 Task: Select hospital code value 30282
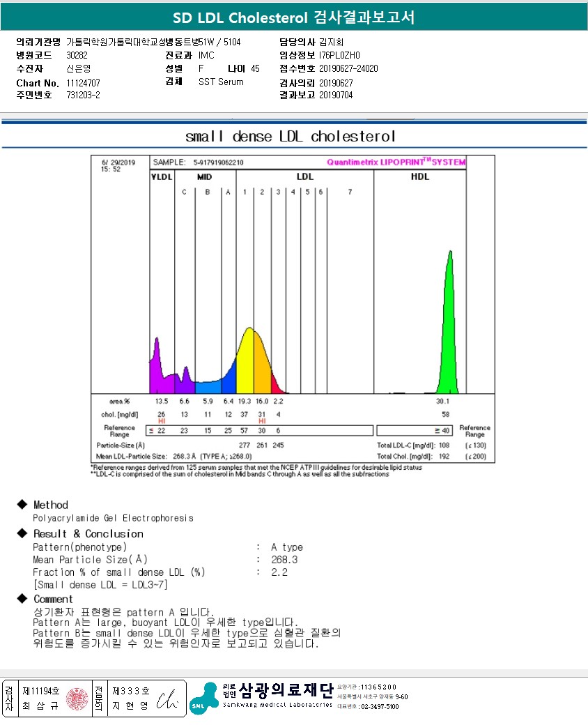pyautogui.click(x=77, y=55)
